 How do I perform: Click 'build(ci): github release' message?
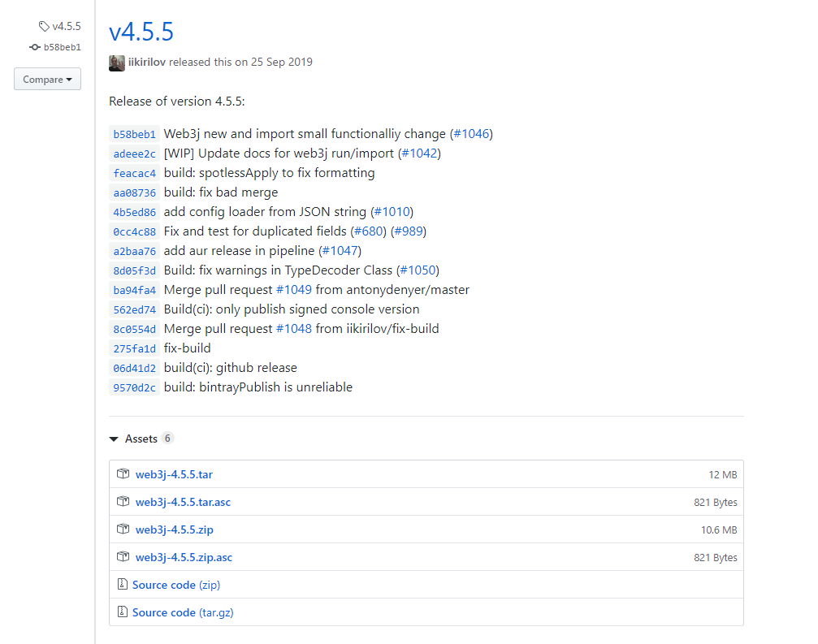[x=230, y=368]
